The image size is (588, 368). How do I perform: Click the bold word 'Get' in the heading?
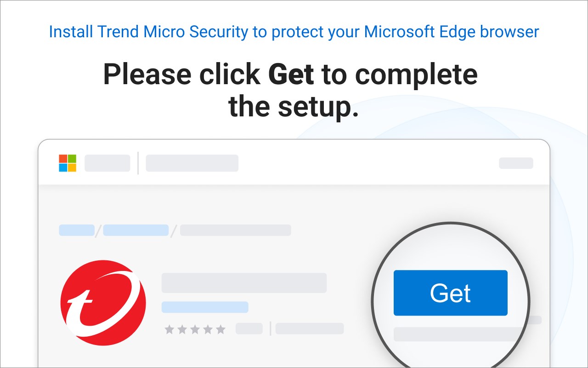(291, 74)
